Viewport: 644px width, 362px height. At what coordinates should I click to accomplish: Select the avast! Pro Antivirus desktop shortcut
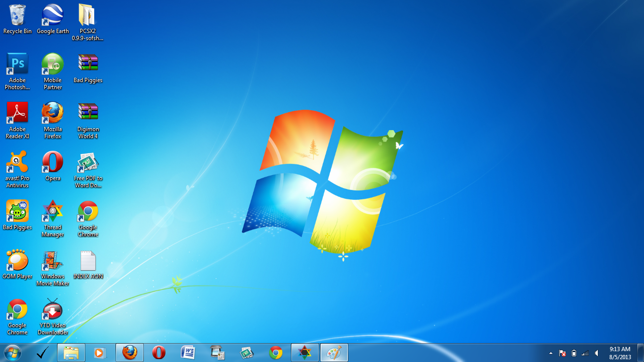[x=17, y=170]
